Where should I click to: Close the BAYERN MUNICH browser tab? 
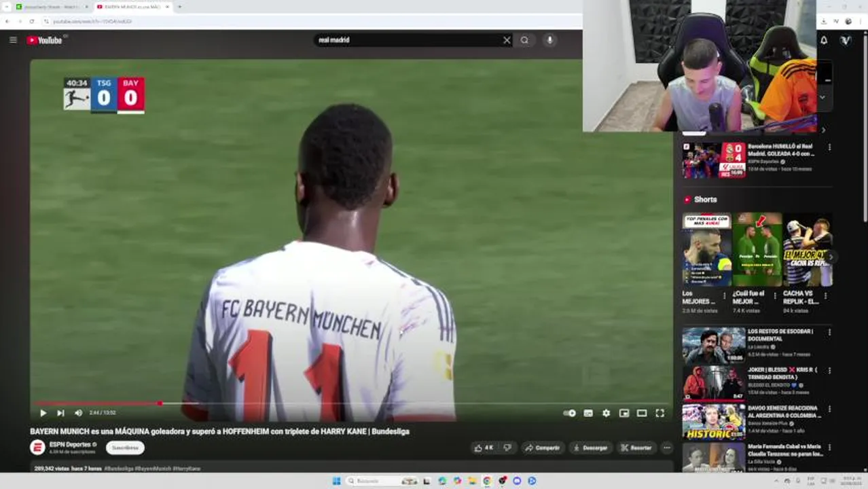point(166,7)
